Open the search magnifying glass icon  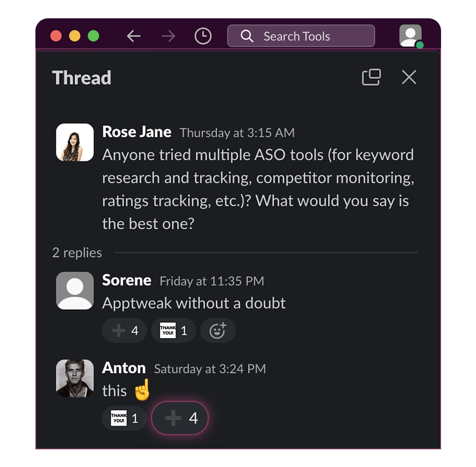click(x=247, y=35)
